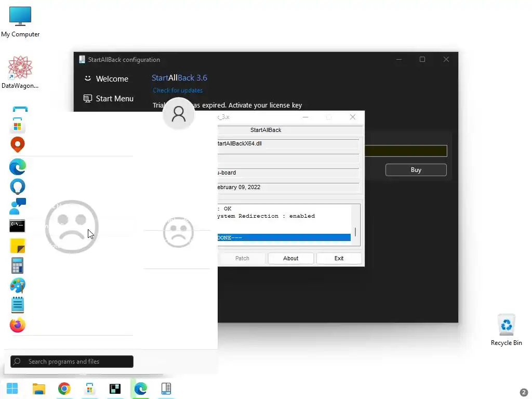Launch Paint from the Start menu
532x399 pixels.
click(x=18, y=285)
